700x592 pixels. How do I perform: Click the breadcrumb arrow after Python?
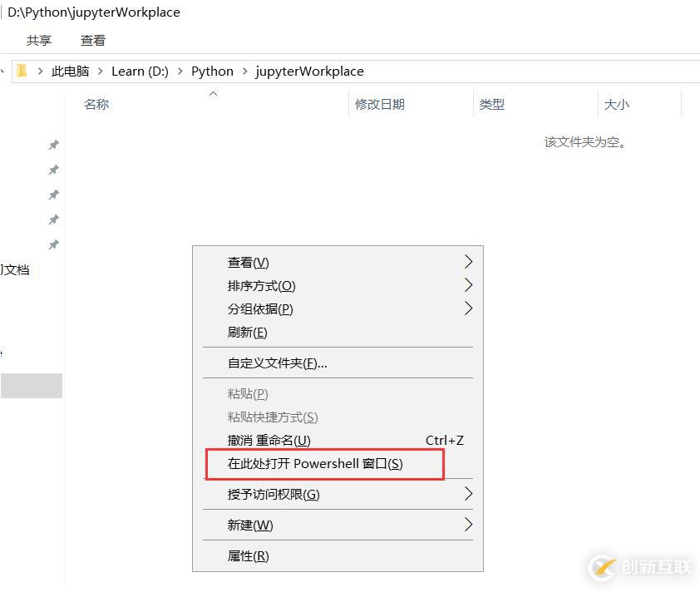point(245,72)
